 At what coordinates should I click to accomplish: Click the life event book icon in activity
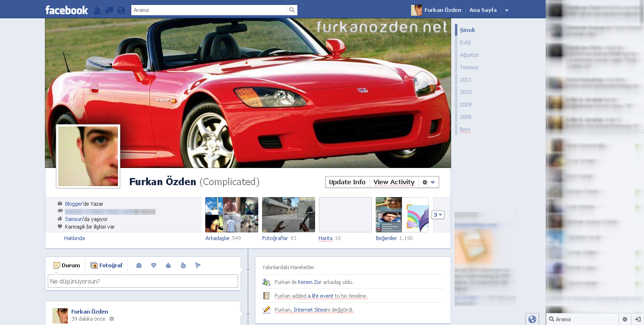tap(266, 296)
